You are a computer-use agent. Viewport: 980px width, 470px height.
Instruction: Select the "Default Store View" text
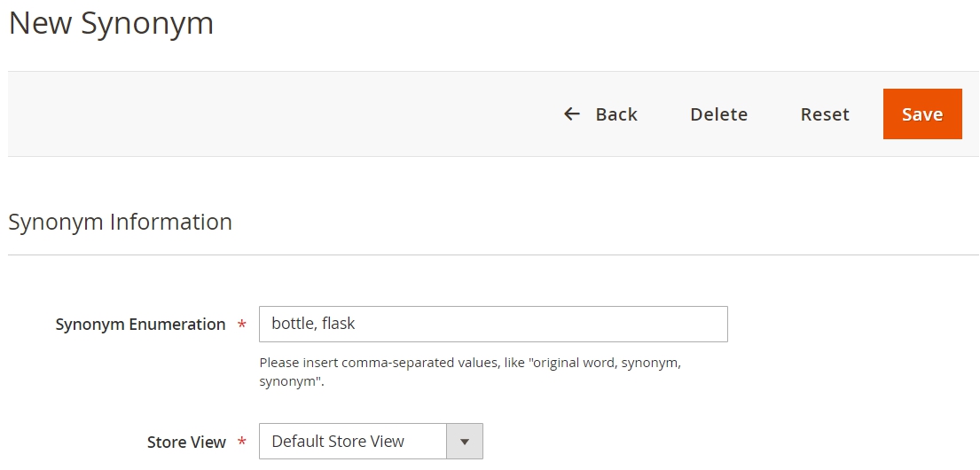coord(338,442)
